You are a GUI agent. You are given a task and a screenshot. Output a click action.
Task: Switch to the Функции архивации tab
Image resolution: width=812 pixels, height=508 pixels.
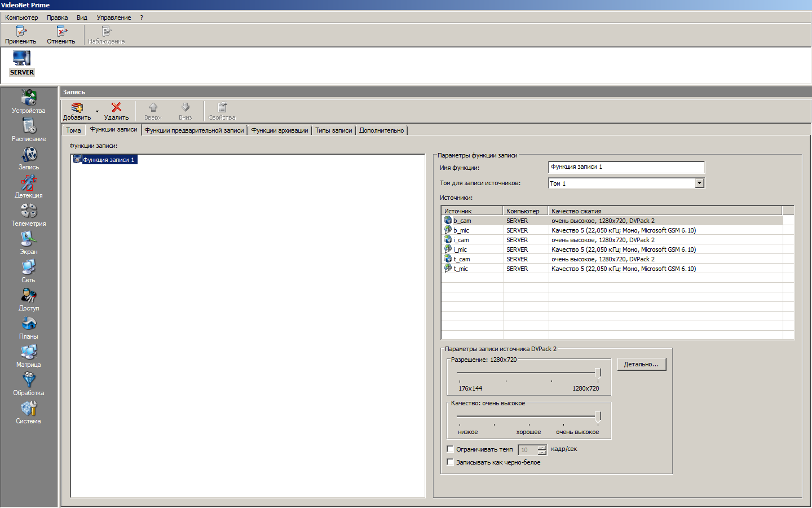[x=279, y=130]
